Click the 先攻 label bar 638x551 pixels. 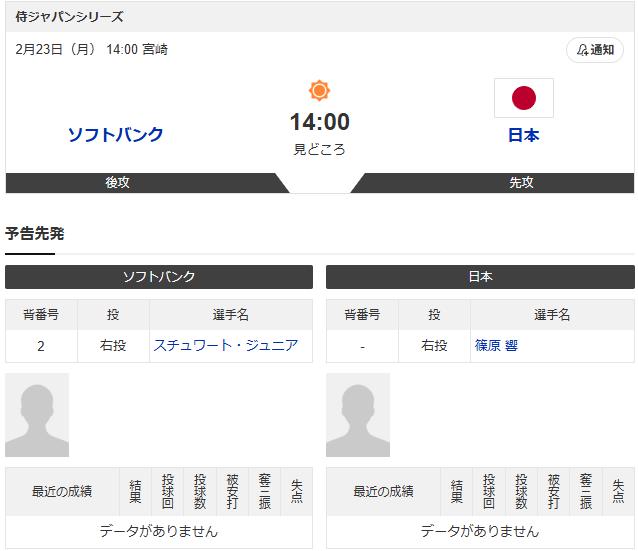click(x=521, y=183)
